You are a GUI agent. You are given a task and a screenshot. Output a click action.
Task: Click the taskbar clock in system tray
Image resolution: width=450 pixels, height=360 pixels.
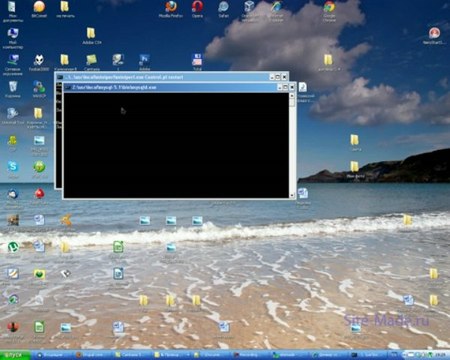click(x=441, y=355)
